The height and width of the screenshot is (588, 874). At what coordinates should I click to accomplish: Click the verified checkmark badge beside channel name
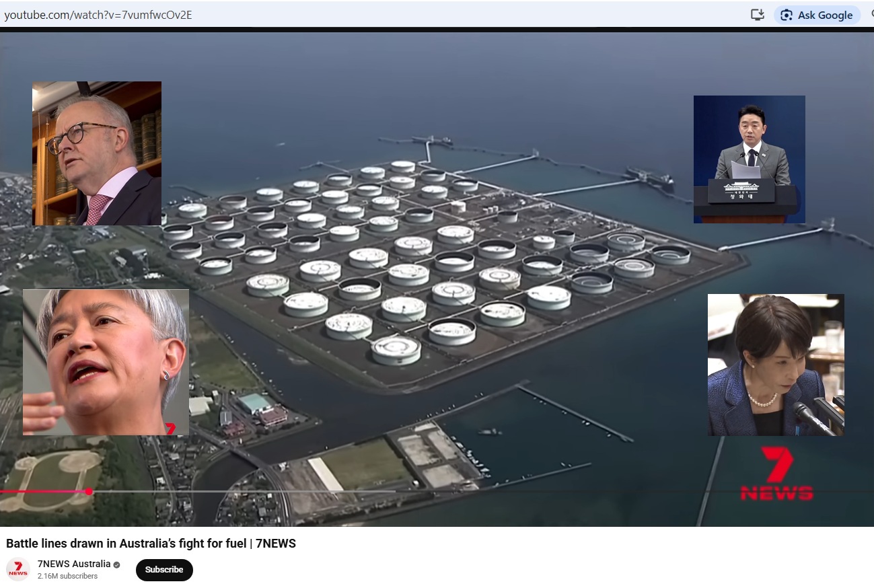coord(117,564)
